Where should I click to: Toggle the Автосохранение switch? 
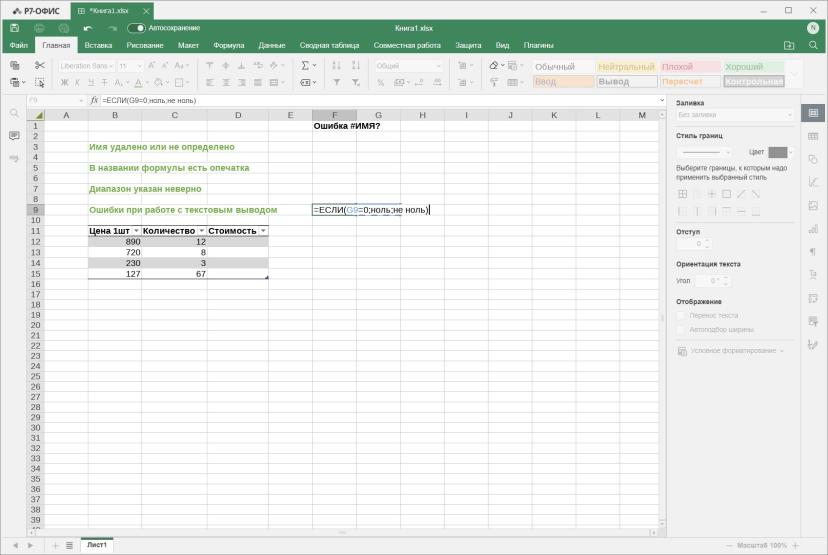136,28
